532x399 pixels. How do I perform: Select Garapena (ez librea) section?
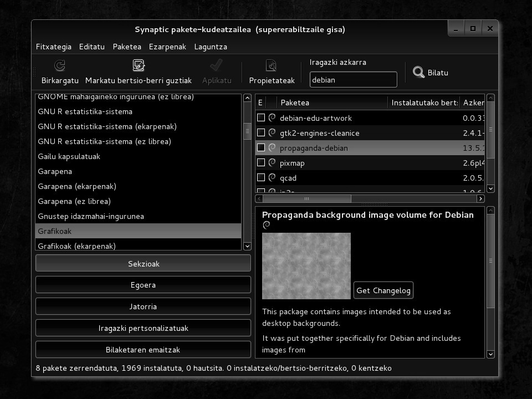(138, 201)
